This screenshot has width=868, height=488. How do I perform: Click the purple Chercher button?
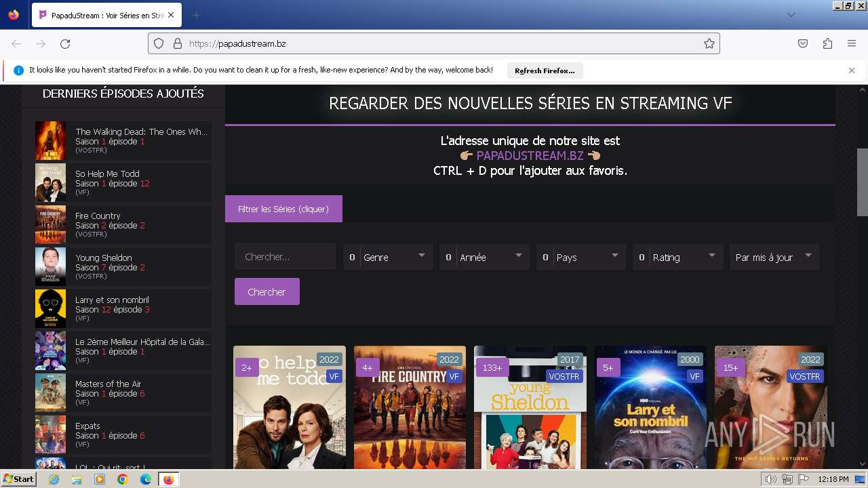tap(267, 291)
